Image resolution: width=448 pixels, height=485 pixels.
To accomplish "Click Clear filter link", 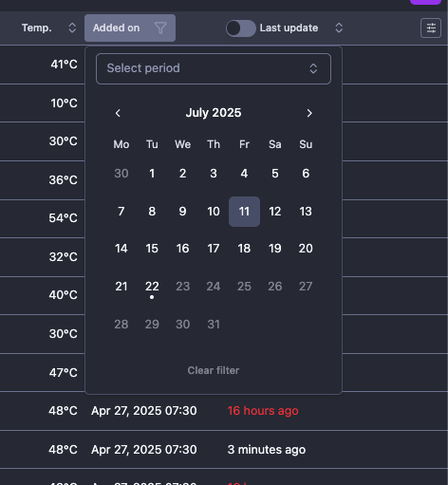I will [214, 370].
